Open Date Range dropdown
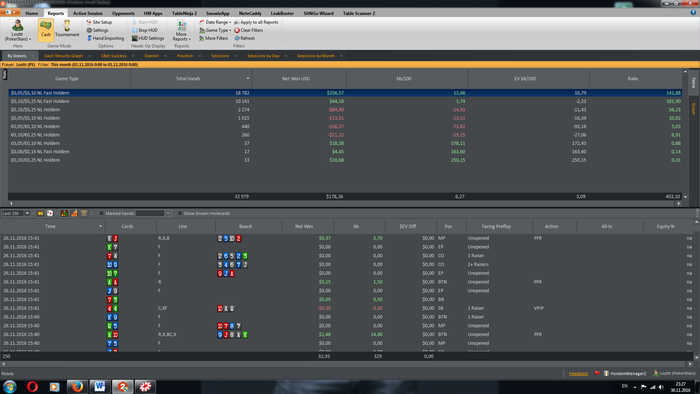Viewport: 700px width, 394px height. click(215, 22)
